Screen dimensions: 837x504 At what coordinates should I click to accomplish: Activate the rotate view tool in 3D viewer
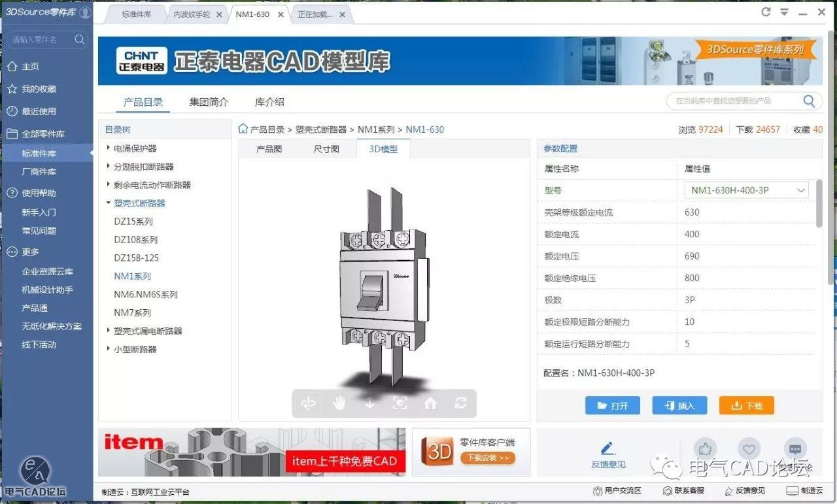coord(308,403)
